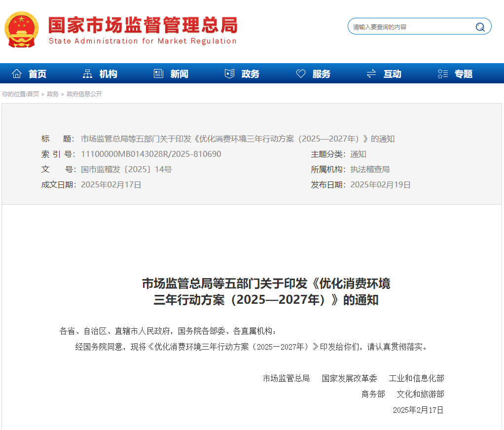The width and height of the screenshot is (504, 430).
Task: Click the 发布日期 field label
Action: [328, 185]
